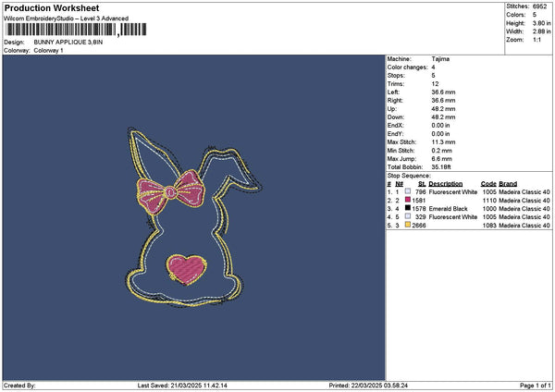The height and width of the screenshot is (392, 555).
Task: Click the Colors count value 5
Action: pos(535,15)
